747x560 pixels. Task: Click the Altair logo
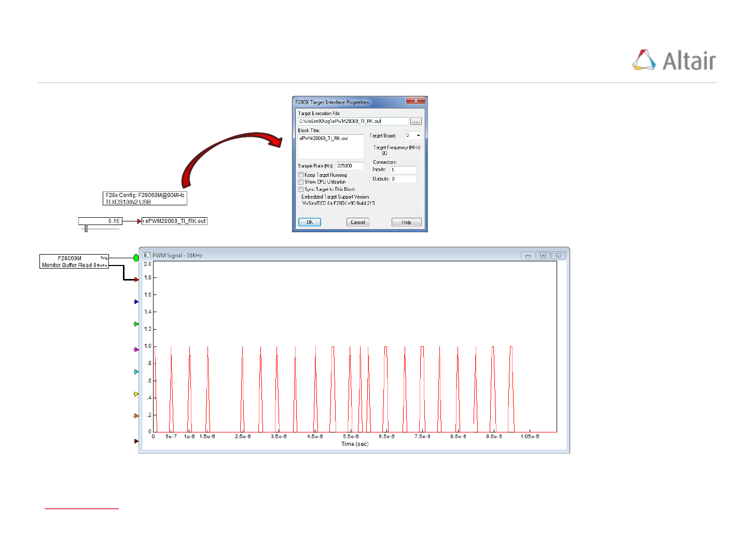click(x=674, y=61)
